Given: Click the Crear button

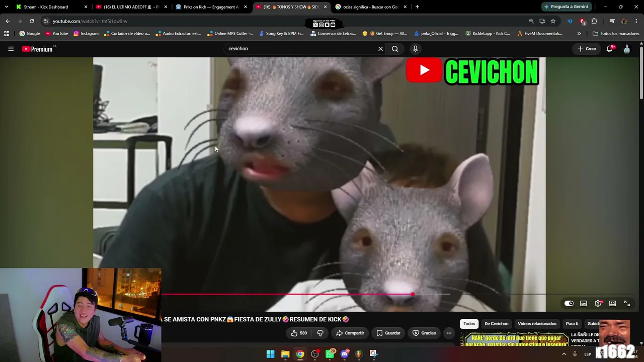Looking at the screenshot, I should (587, 49).
